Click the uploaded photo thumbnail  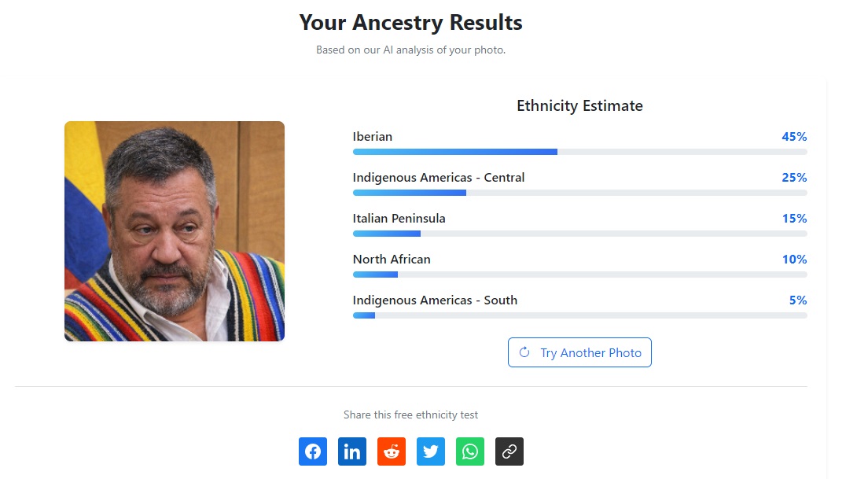(x=175, y=231)
